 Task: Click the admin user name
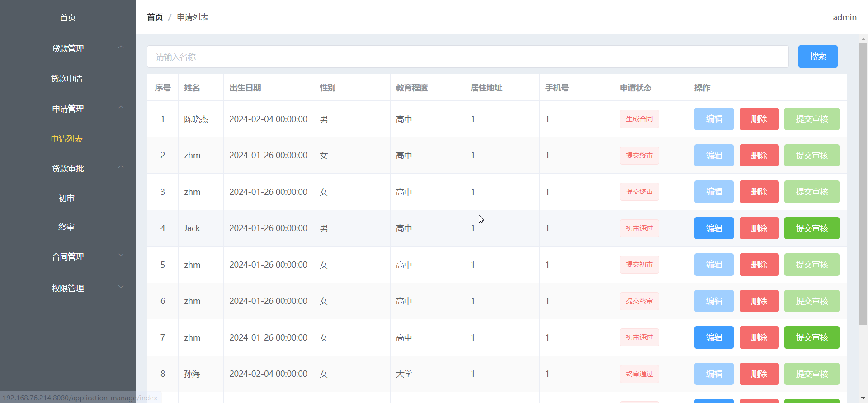coord(844,17)
